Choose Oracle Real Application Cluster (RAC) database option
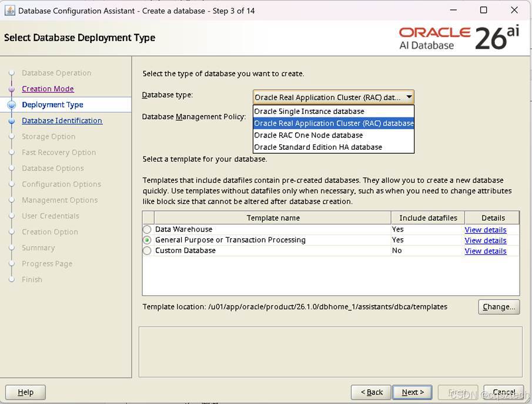 coord(333,123)
